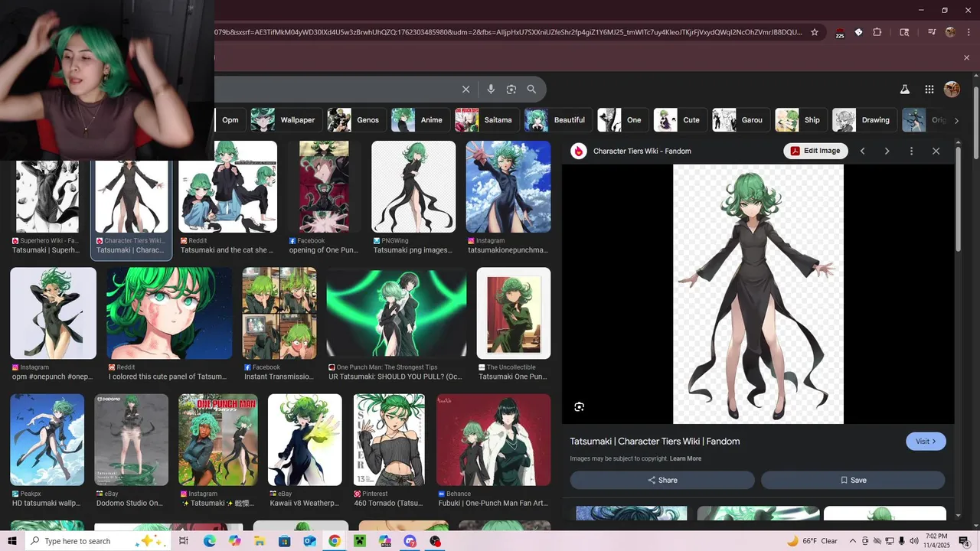
Task: Open Windows notification center
Action: coord(964,541)
